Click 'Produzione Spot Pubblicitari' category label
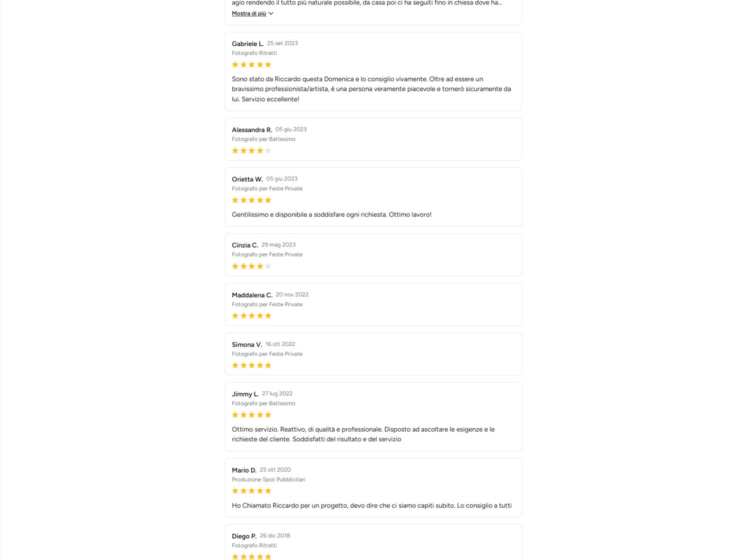747x560 pixels. [x=268, y=479]
